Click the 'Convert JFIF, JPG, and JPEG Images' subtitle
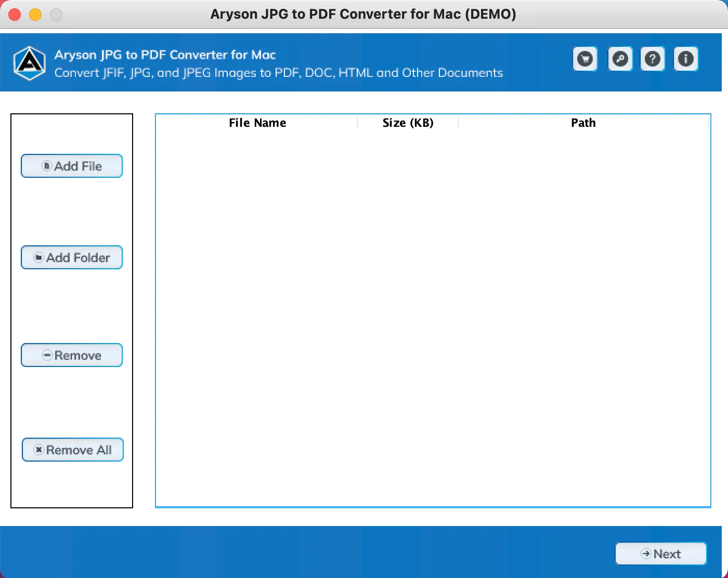The width and height of the screenshot is (728, 578). pos(279,73)
